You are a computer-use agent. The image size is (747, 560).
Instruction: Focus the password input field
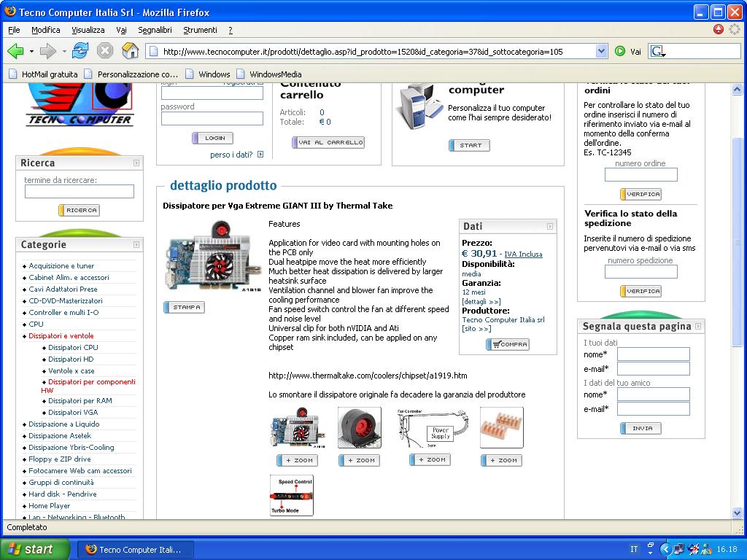click(212, 118)
